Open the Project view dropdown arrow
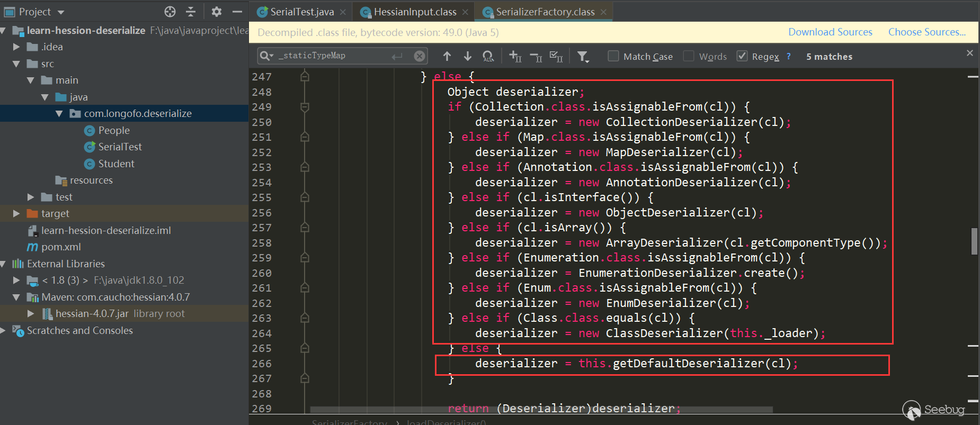Image resolution: width=980 pixels, height=425 pixels. [60, 12]
